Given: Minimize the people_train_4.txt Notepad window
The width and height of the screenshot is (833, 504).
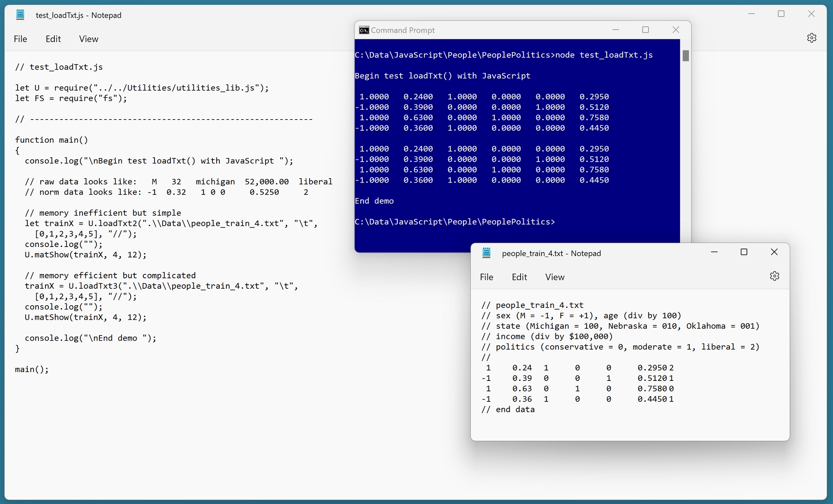Looking at the screenshot, I should click(x=714, y=252).
